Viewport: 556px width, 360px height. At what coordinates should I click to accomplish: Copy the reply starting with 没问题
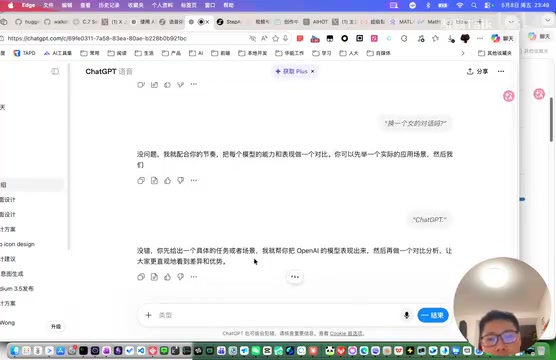tap(141, 181)
